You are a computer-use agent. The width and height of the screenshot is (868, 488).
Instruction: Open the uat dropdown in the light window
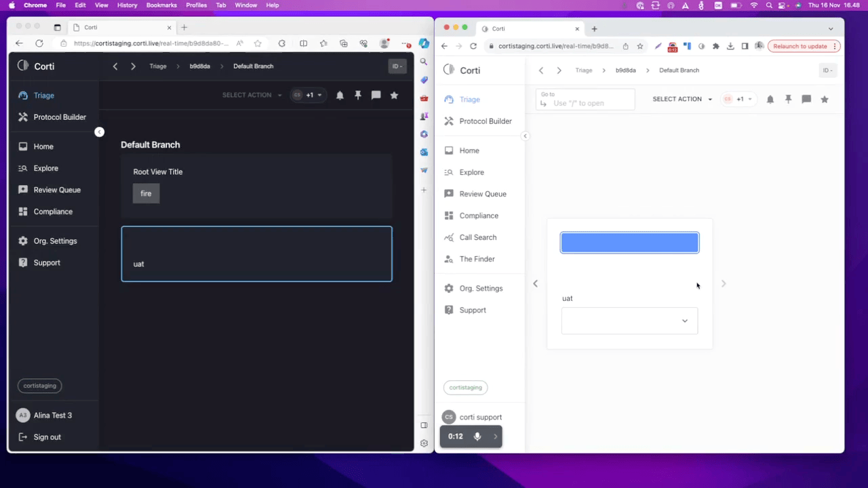(629, 321)
